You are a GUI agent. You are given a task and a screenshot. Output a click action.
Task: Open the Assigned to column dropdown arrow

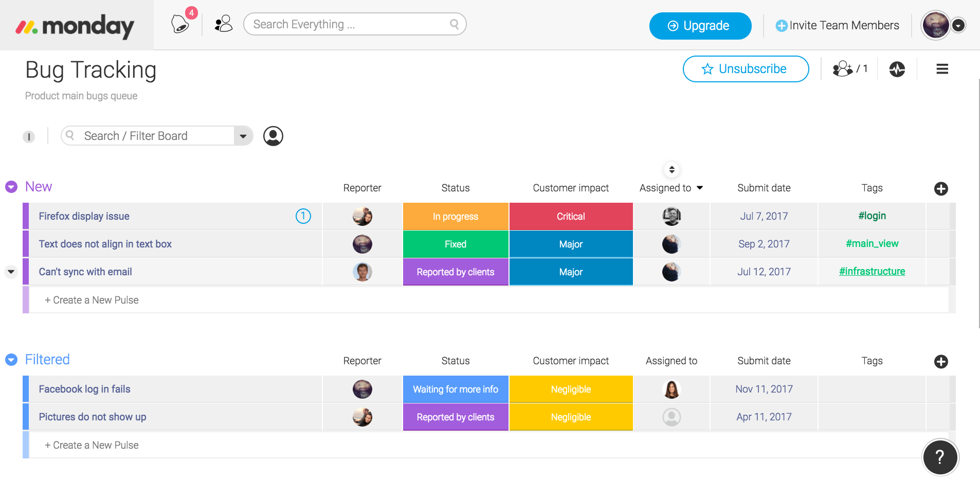[x=700, y=188]
